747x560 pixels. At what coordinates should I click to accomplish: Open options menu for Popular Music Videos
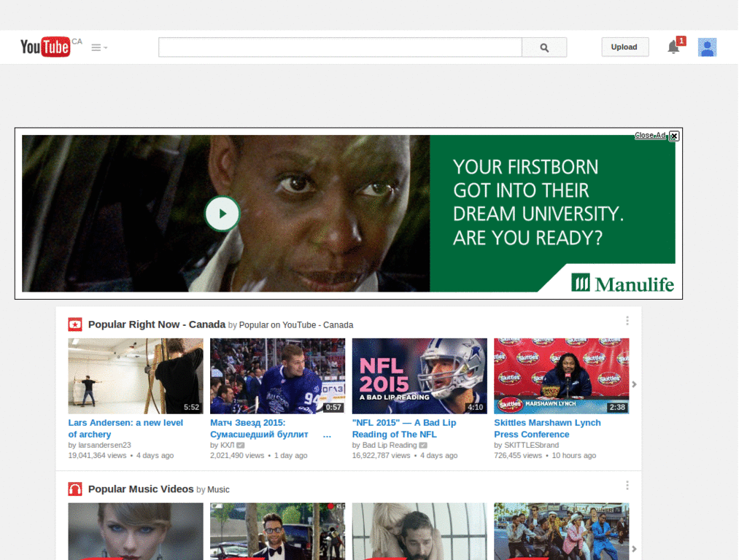pyautogui.click(x=627, y=485)
